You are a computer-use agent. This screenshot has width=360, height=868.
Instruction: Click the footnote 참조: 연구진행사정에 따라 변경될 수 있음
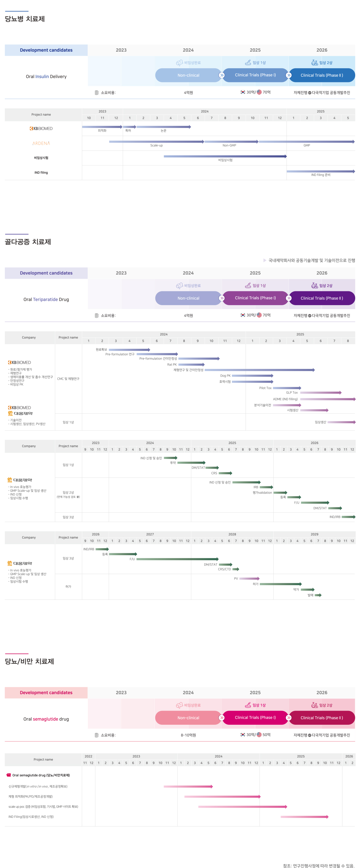(x=319, y=866)
